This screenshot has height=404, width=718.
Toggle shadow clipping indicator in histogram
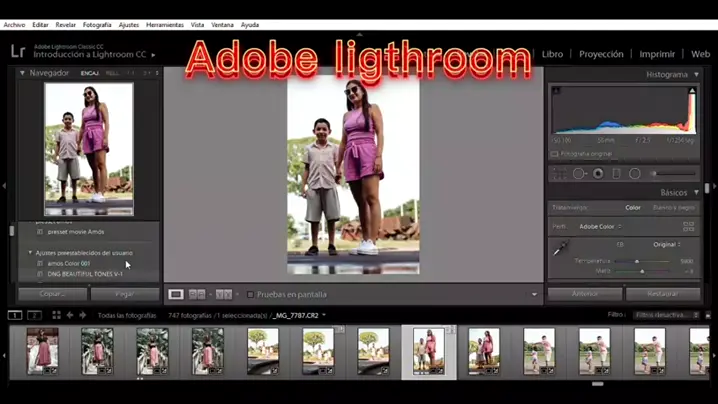click(x=556, y=90)
